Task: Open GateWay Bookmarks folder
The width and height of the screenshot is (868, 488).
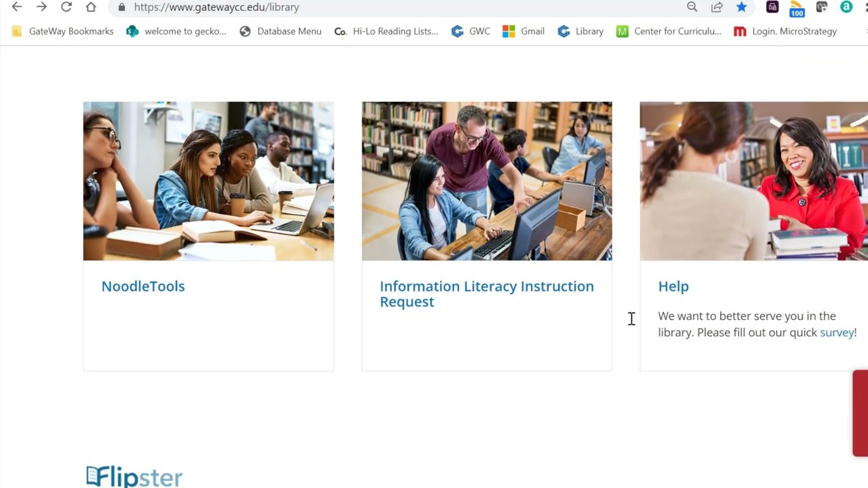Action: pos(62,31)
